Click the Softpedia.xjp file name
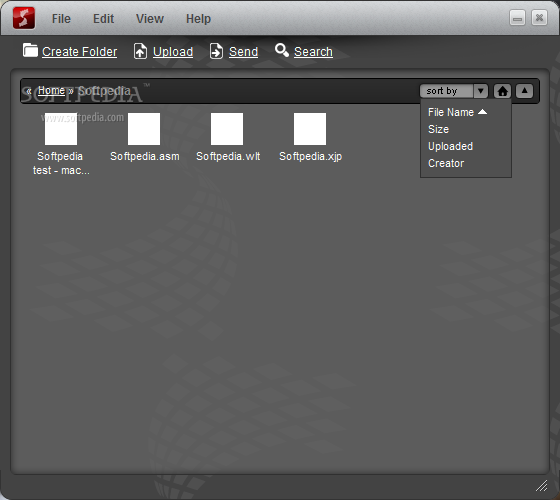This screenshot has height=500, width=560. (311, 156)
